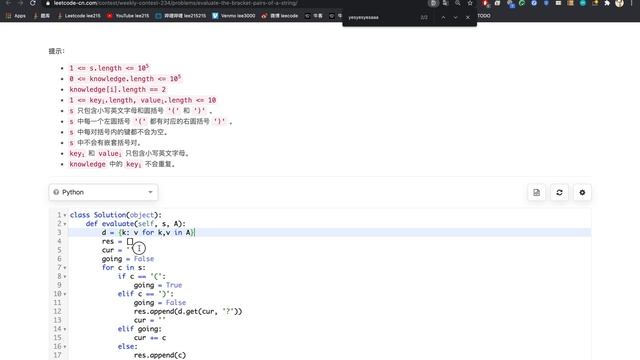This screenshot has height=360, width=640.
Task: Click constraint '0 <= knowledge.length <= 10^5'
Action: click(x=125, y=78)
